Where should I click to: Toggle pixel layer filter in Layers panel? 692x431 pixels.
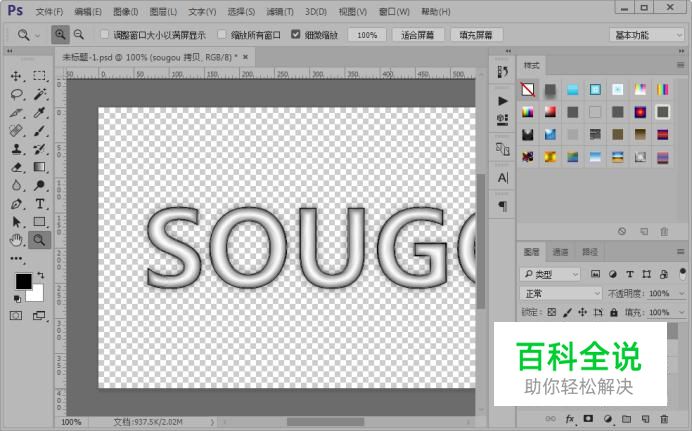[x=595, y=274]
